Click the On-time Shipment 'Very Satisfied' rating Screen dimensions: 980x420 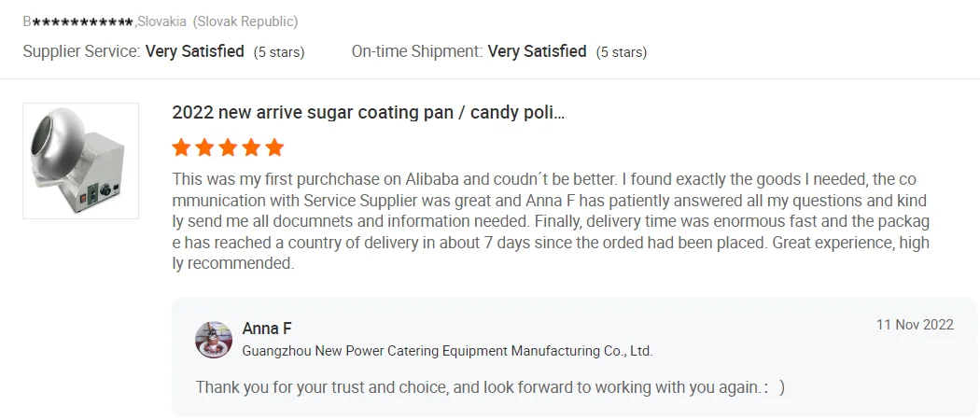(x=538, y=51)
